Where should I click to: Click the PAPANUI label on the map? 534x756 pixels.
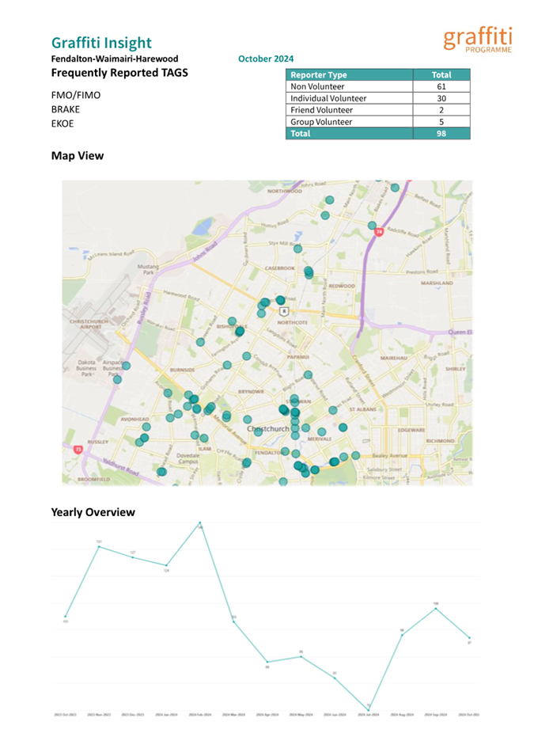pyautogui.click(x=297, y=357)
